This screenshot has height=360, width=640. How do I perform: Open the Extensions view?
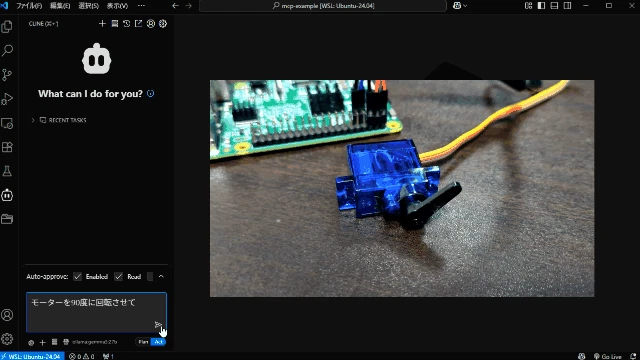(x=7, y=147)
